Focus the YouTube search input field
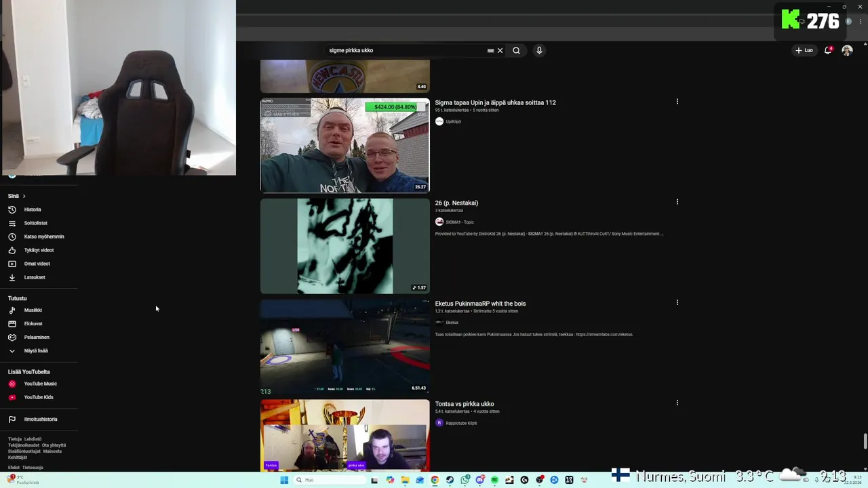Screen dimensions: 868x488 tap(407, 50)
